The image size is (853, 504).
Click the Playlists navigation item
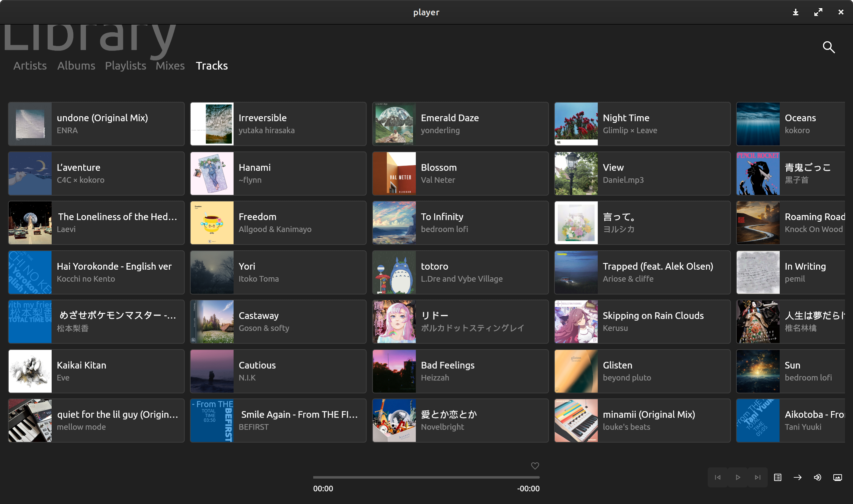click(x=125, y=65)
